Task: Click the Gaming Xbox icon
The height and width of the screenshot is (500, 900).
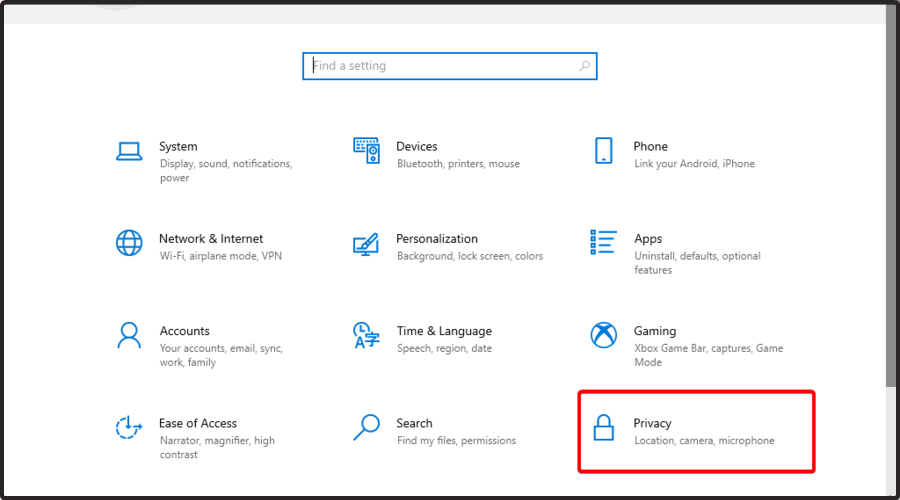Action: pyautogui.click(x=603, y=335)
